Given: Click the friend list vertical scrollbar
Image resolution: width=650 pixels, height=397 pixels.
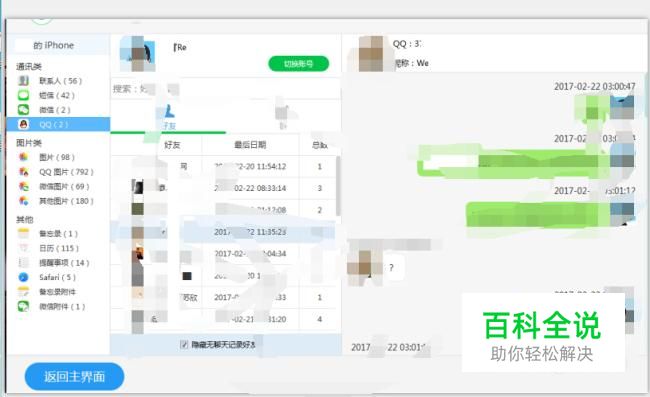Looking at the screenshot, I should 338,186.
